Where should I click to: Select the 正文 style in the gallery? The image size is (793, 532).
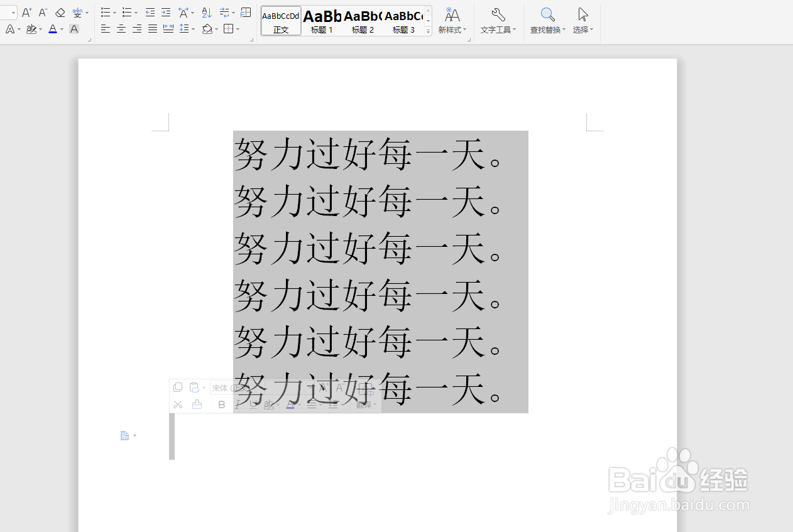(281, 21)
